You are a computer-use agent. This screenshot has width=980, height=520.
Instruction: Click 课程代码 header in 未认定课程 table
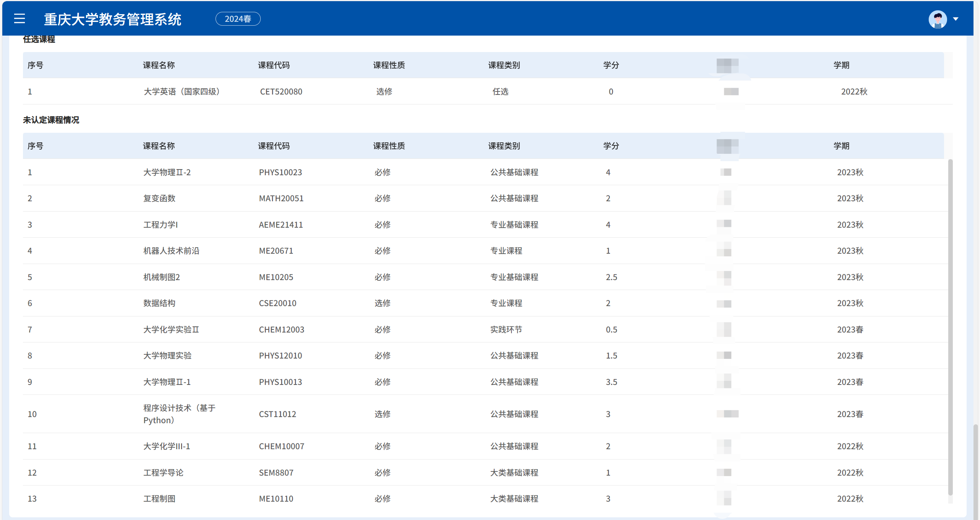pyautogui.click(x=274, y=146)
